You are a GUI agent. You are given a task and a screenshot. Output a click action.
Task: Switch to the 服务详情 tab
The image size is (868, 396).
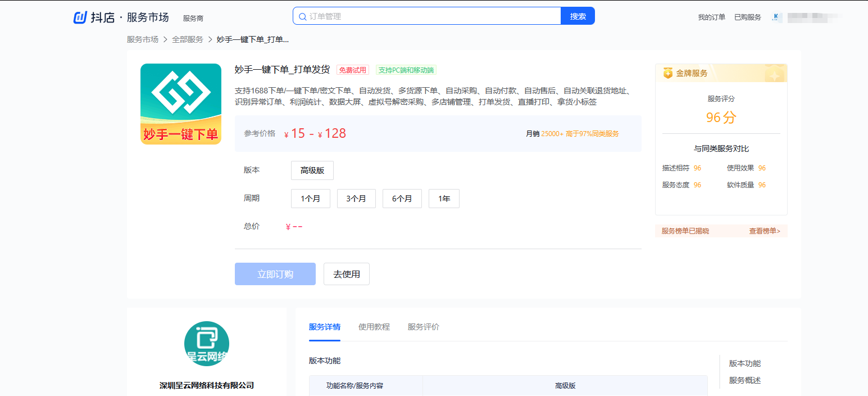point(325,327)
